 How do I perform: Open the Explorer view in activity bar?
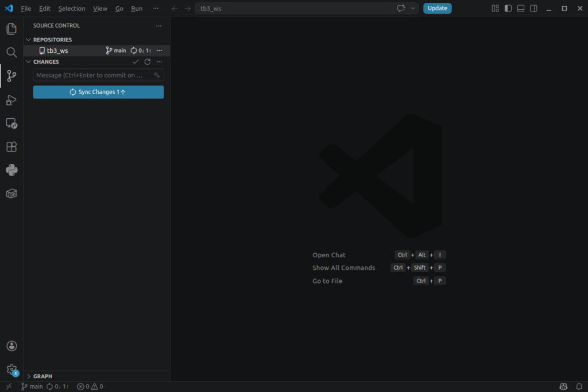11,29
